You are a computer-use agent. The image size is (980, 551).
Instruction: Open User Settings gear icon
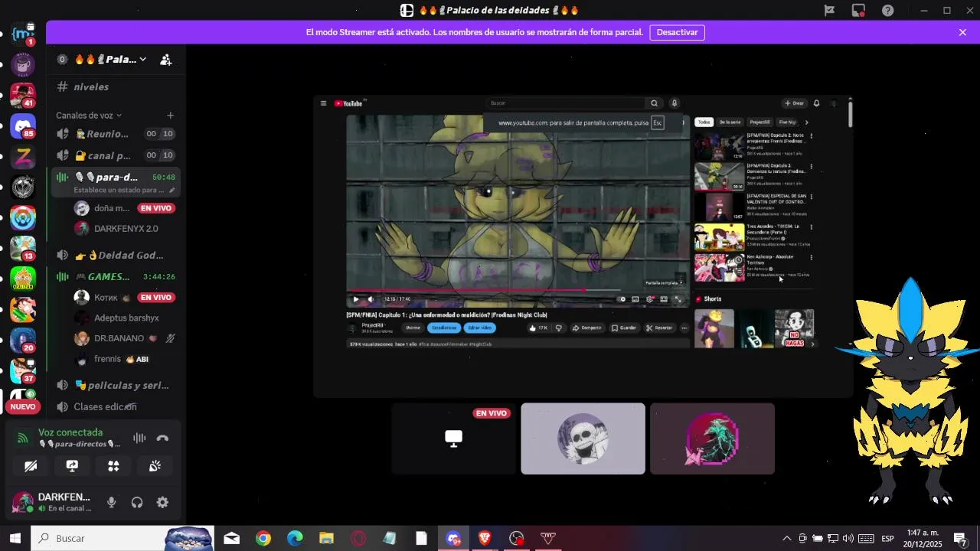162,503
